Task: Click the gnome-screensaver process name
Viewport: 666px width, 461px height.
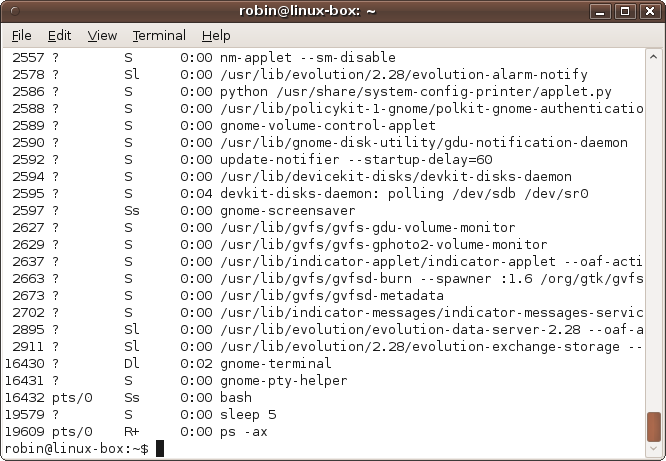Action: point(288,210)
